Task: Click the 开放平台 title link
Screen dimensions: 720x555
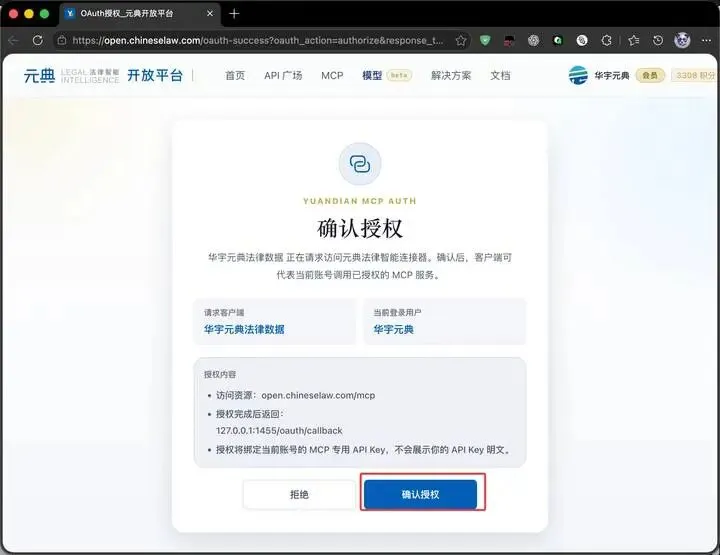Action: [x=155, y=75]
